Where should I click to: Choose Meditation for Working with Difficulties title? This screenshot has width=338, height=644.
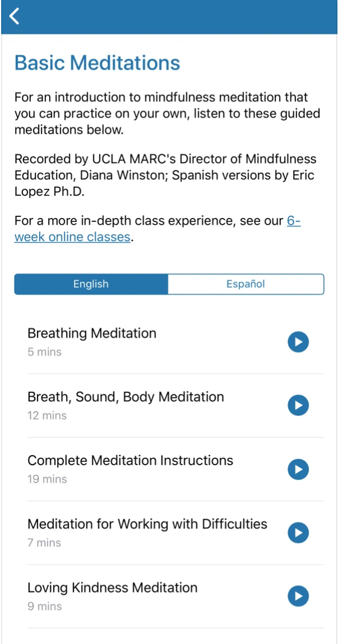[147, 524]
